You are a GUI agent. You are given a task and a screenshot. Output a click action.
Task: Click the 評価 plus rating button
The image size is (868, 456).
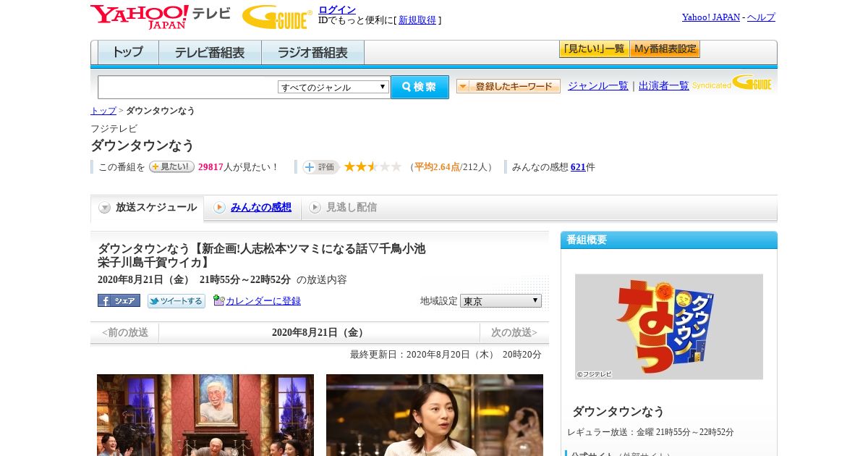[320, 167]
